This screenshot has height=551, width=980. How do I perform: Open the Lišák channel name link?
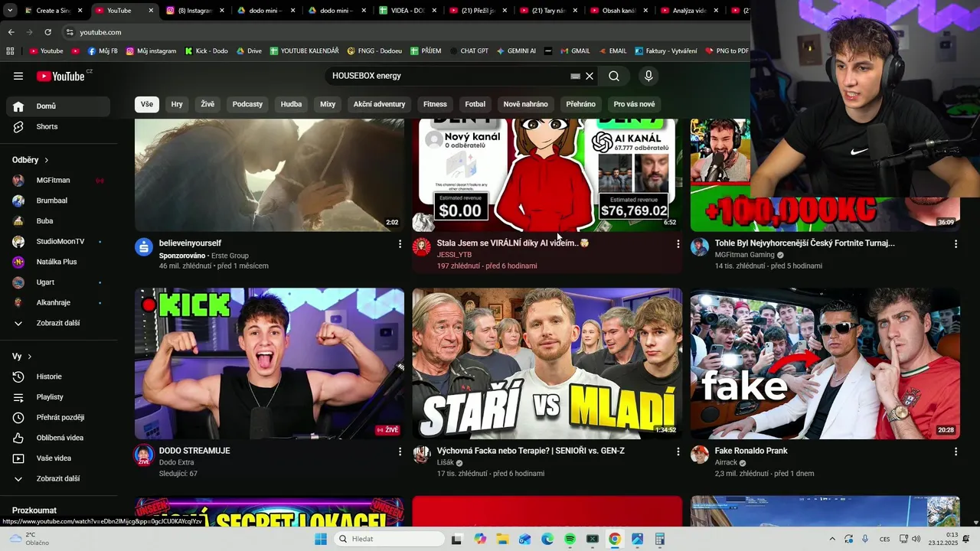(446, 462)
